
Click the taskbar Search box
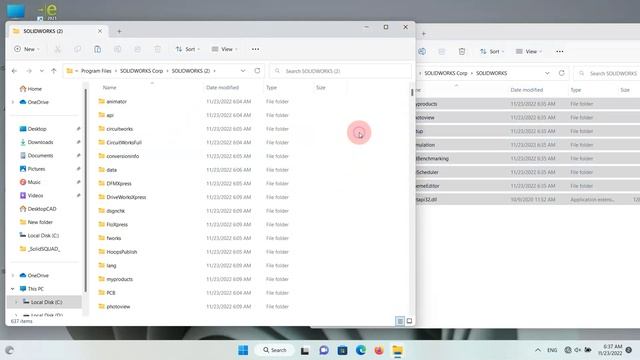point(275,350)
